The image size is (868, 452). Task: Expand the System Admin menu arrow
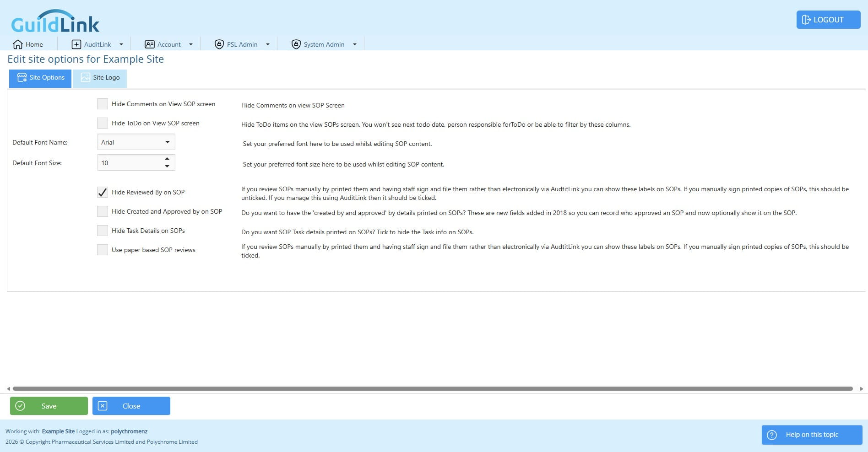click(355, 44)
